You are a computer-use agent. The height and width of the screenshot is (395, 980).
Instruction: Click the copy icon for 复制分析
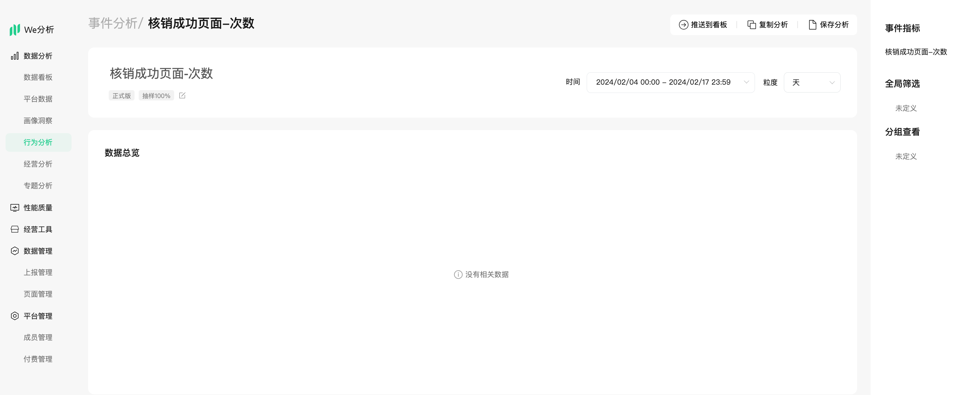tap(752, 25)
